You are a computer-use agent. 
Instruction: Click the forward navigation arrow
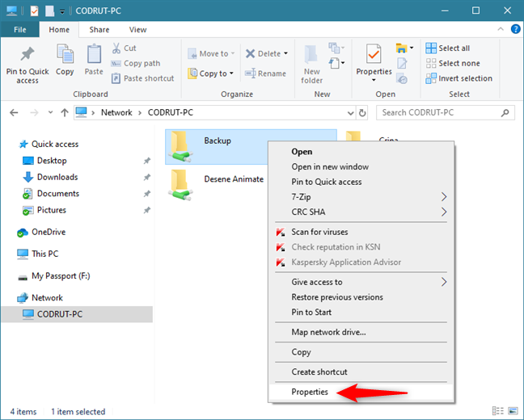click(x=34, y=113)
